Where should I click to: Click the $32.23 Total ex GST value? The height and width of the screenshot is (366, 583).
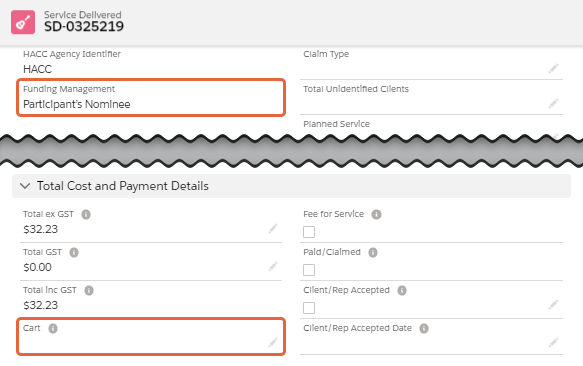pos(41,229)
